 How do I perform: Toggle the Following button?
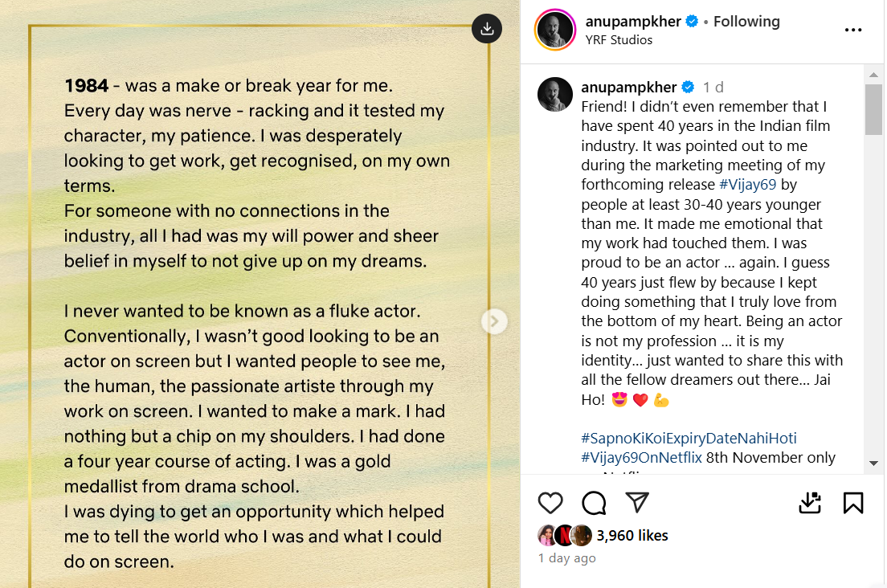[746, 22]
